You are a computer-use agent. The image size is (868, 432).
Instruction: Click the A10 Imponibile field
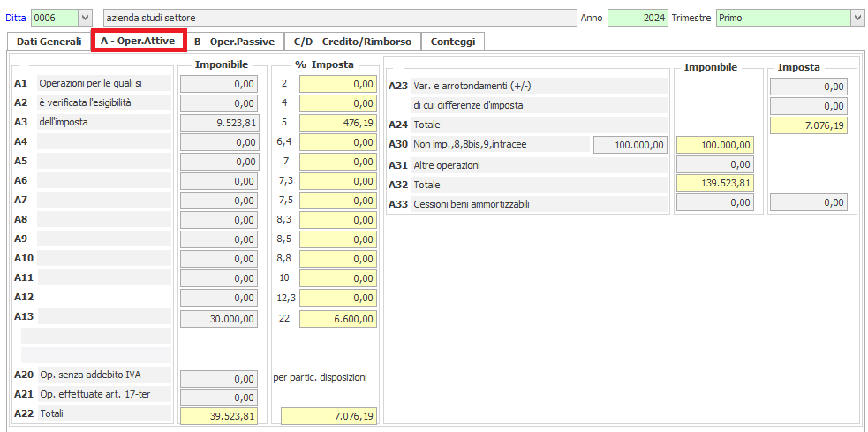coord(219,259)
